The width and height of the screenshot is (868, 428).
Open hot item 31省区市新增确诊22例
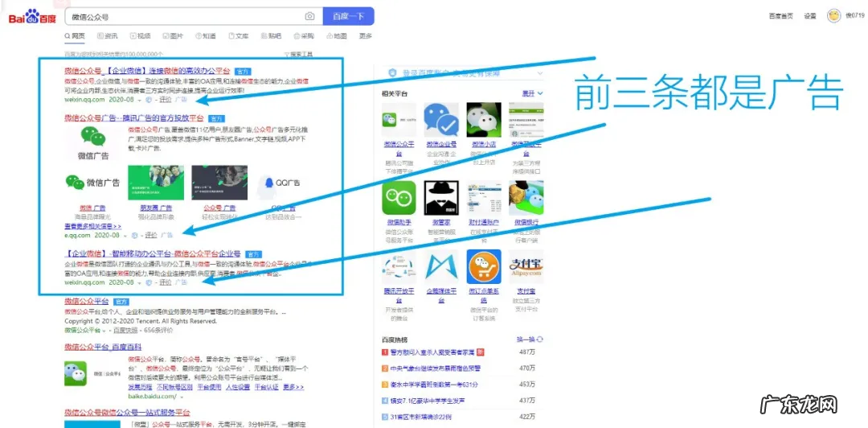tap(420, 417)
